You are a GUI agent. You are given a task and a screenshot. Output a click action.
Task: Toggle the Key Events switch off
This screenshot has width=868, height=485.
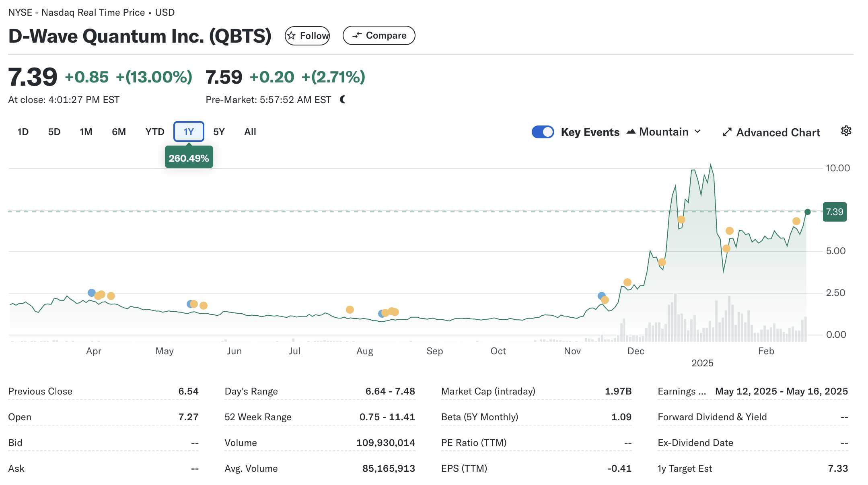[x=543, y=132]
